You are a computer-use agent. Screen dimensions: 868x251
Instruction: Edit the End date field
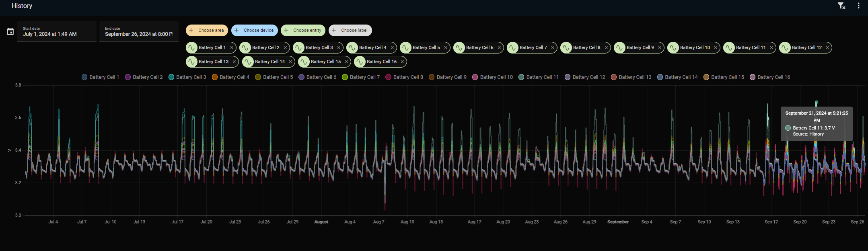pos(139,31)
